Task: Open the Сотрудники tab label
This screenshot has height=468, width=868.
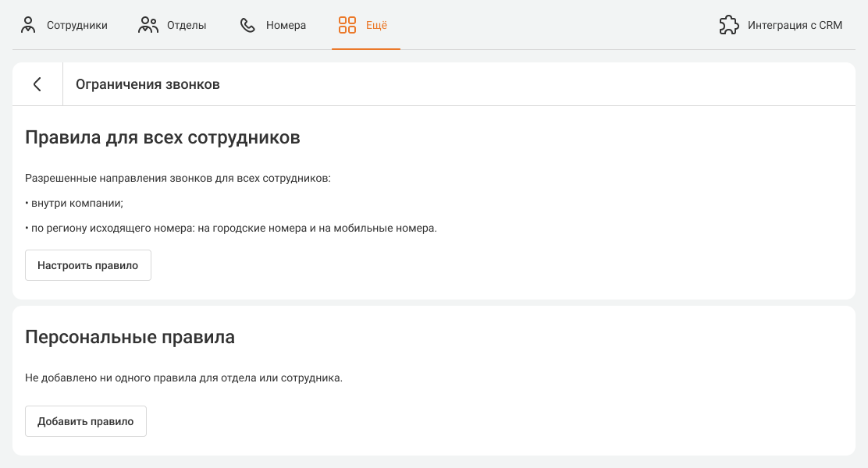Action: click(x=76, y=25)
